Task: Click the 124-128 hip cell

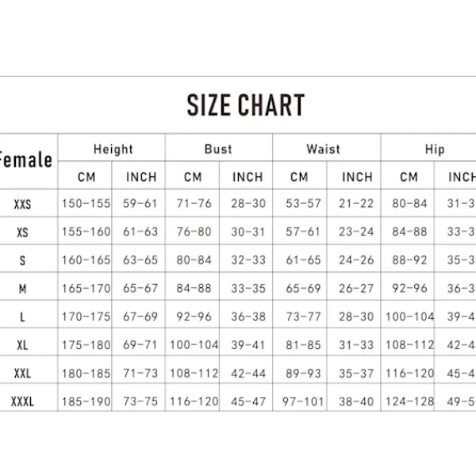Action: tap(409, 402)
